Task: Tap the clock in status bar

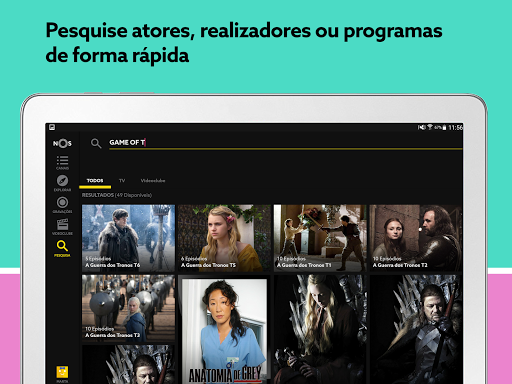Action: point(455,127)
